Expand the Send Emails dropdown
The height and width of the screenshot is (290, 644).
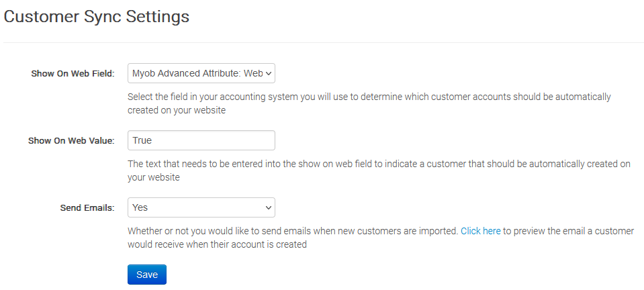click(201, 207)
